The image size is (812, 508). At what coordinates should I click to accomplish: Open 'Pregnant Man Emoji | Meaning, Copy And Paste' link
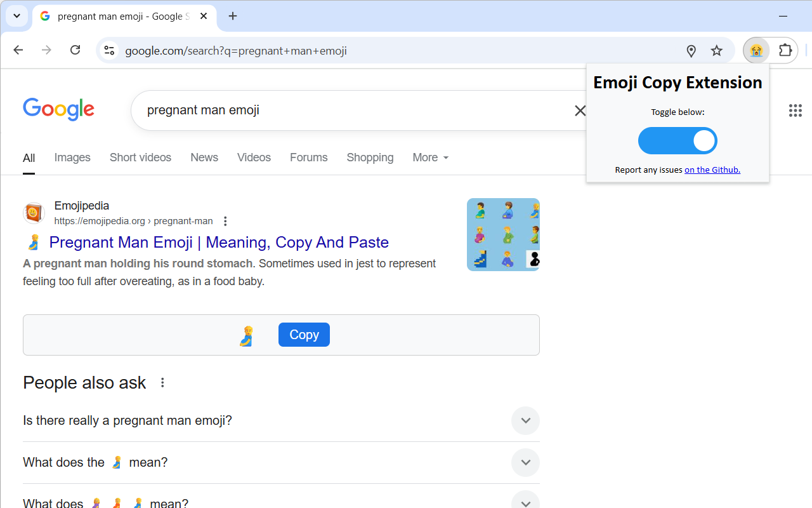[219, 243]
